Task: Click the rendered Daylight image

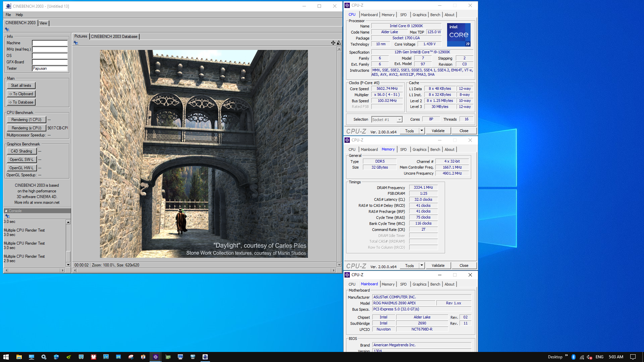Action: [204, 154]
